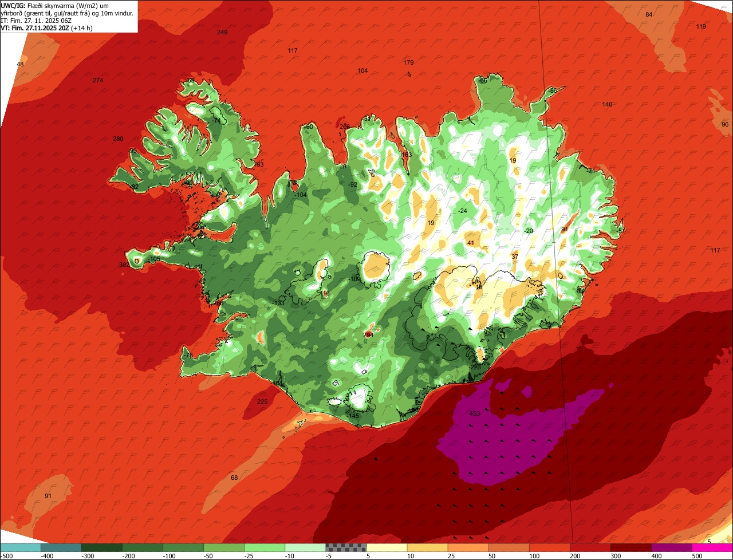Select the dark teal -400 legend swatch
Screen dimensions: 733x560
61,547
